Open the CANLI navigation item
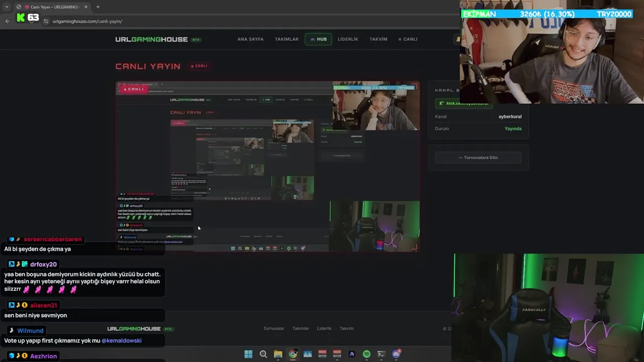Image resolution: width=644 pixels, height=362 pixels. pos(408,39)
